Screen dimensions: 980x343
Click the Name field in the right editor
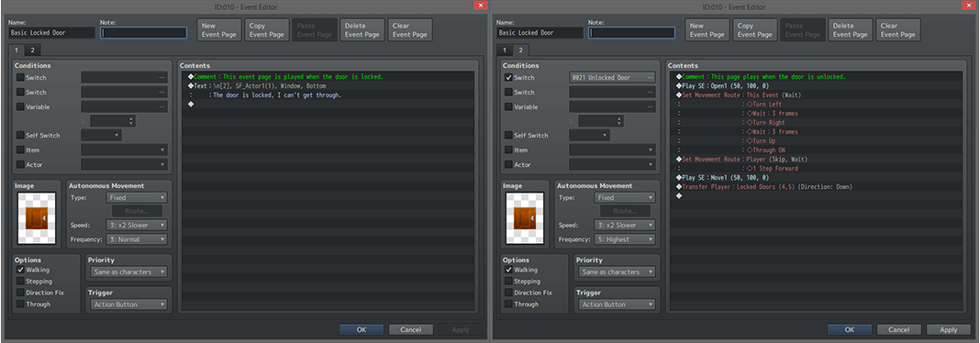540,32
